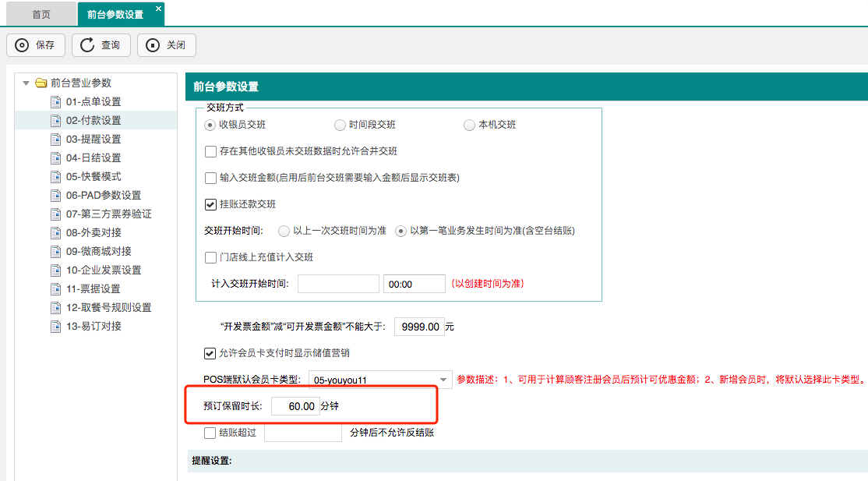Click the folder icon of 前台营业参数

tap(41, 83)
